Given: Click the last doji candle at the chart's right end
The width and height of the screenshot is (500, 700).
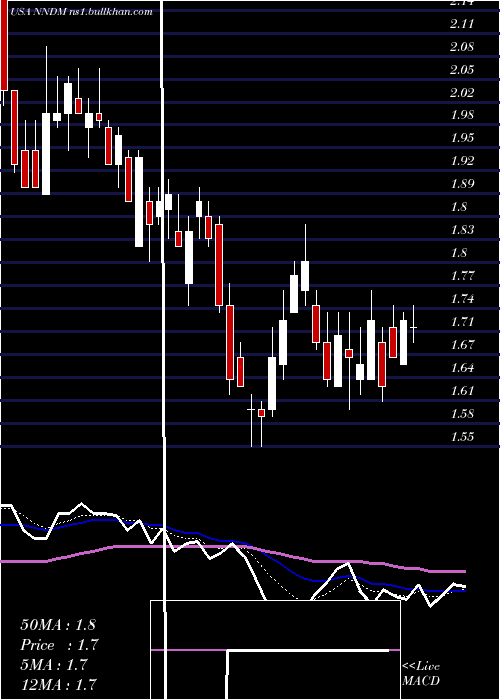Looking at the screenshot, I should pos(413,327).
